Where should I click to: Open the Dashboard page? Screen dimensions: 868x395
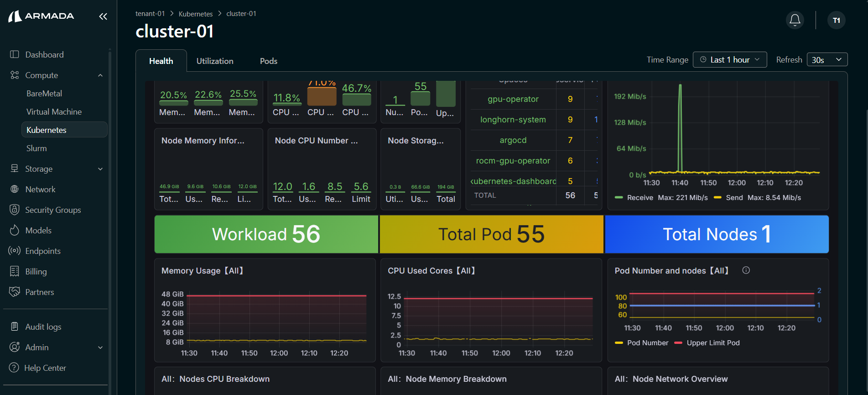pyautogui.click(x=44, y=54)
